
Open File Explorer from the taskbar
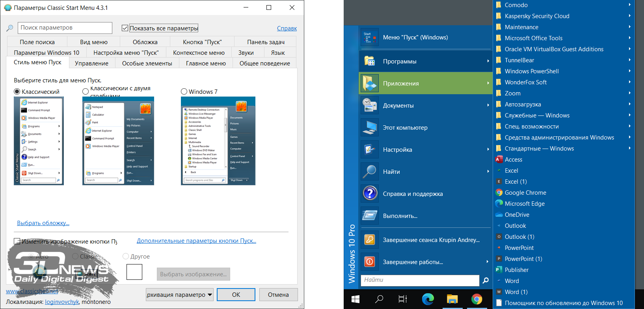[x=452, y=299]
